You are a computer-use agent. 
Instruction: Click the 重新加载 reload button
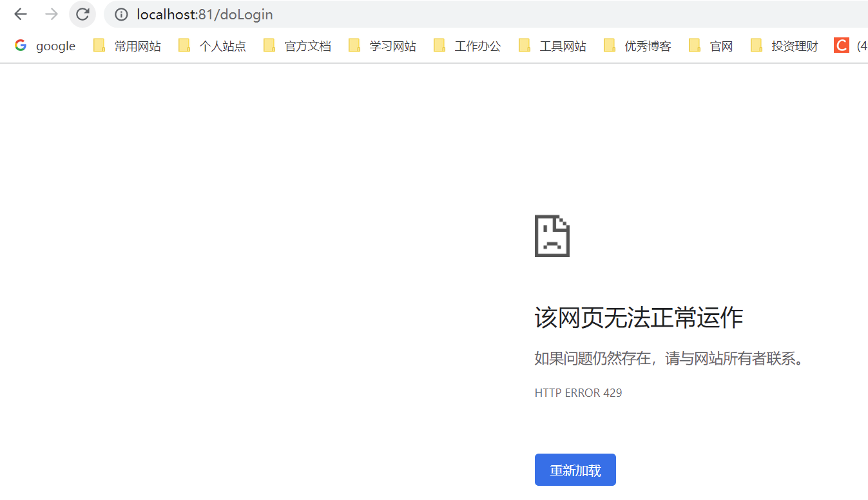point(575,470)
